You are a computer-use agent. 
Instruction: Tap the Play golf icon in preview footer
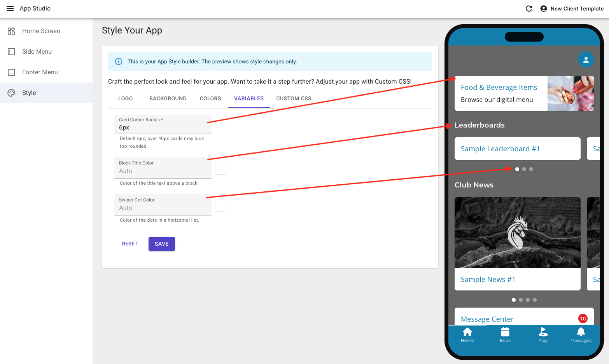pyautogui.click(x=543, y=332)
